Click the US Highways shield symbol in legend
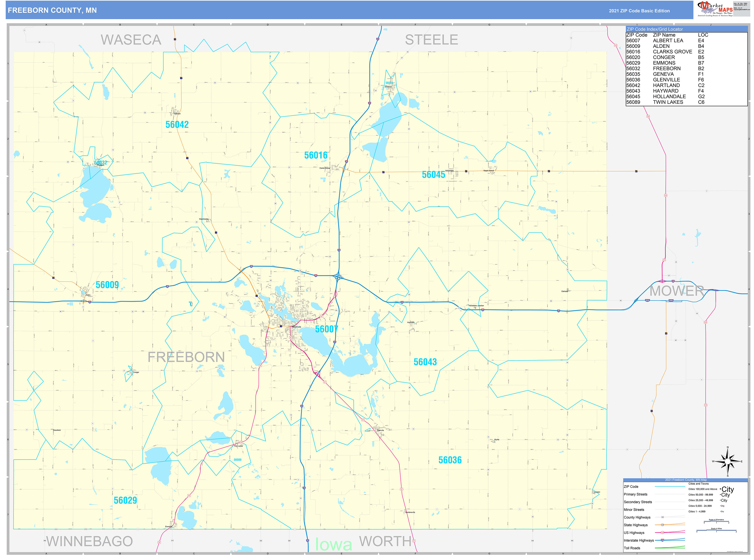 pyautogui.click(x=662, y=533)
